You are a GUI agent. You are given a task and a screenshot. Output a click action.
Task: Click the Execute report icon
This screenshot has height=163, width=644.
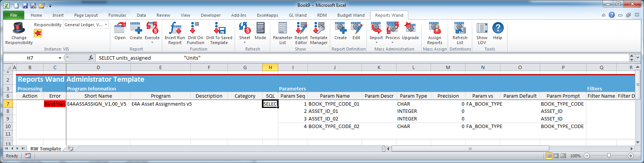click(152, 28)
